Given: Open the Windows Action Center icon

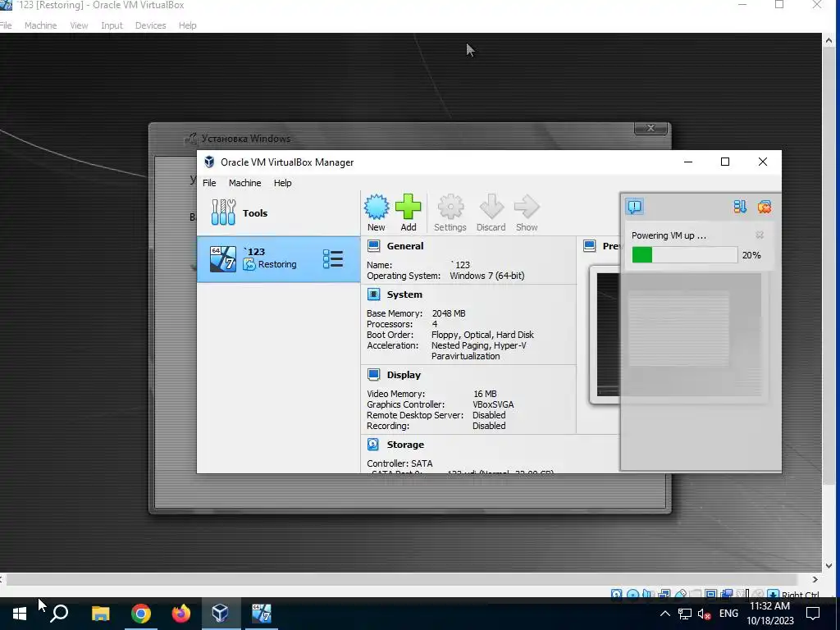Looking at the screenshot, I should (813, 614).
